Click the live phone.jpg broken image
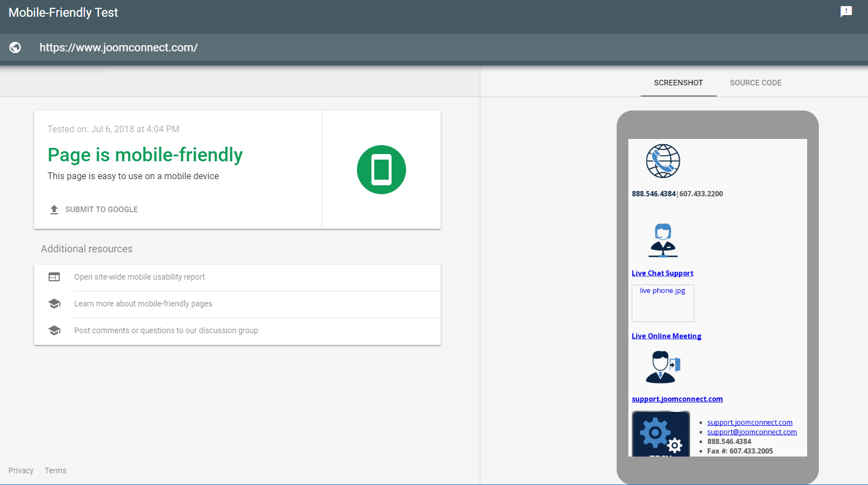This screenshot has width=868, height=485. (663, 304)
